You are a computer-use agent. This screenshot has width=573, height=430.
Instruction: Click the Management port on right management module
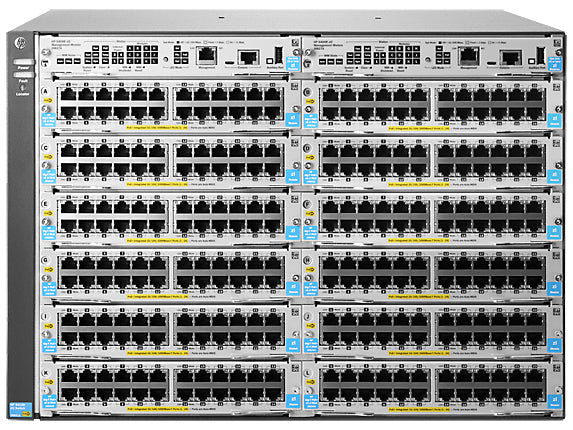[469, 56]
